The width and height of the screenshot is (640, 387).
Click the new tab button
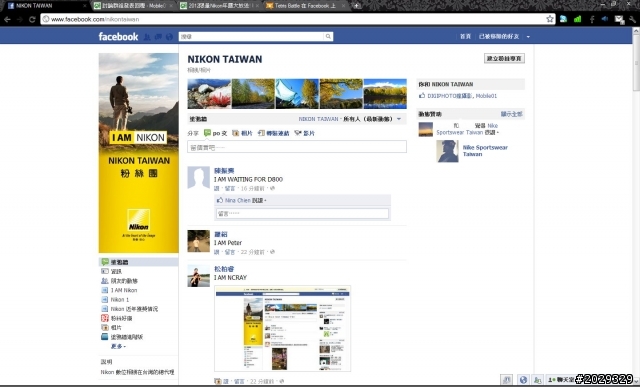point(356,6)
